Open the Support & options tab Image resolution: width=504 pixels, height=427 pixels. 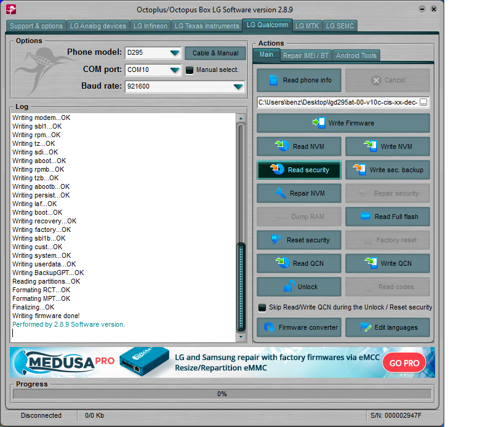click(36, 26)
